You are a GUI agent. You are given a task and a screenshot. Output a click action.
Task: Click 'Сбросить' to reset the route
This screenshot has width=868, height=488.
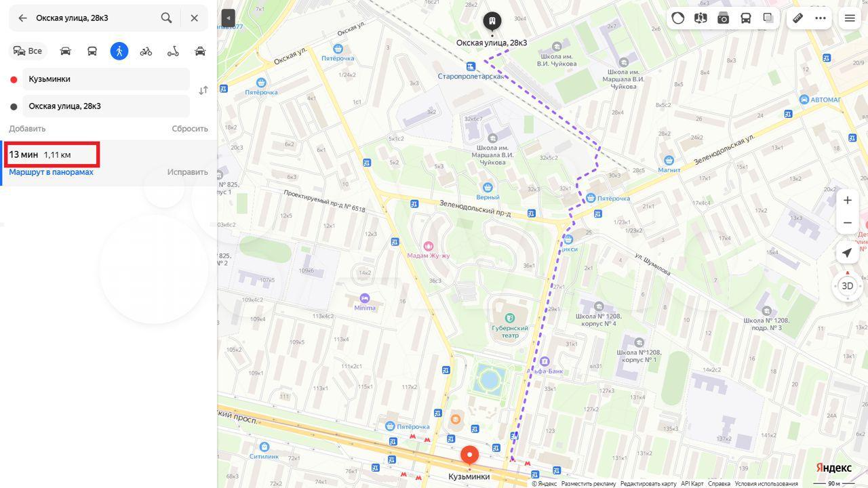click(189, 129)
